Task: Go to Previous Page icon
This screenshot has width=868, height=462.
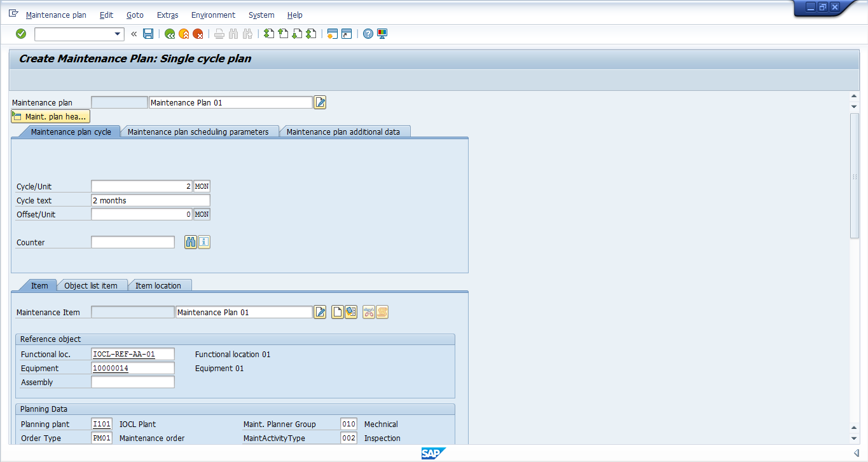Action: tap(283, 34)
